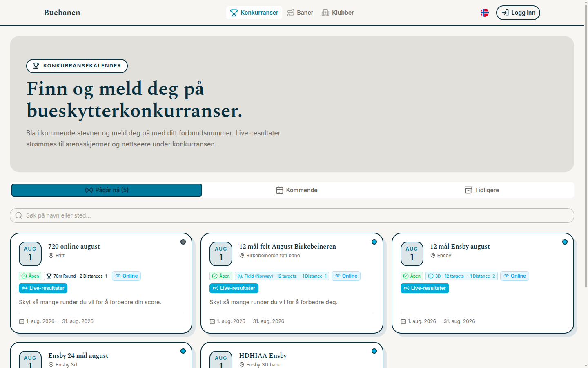The image size is (588, 368).
Task: Click the calendar icon on Kommende tab
Action: pos(280,190)
